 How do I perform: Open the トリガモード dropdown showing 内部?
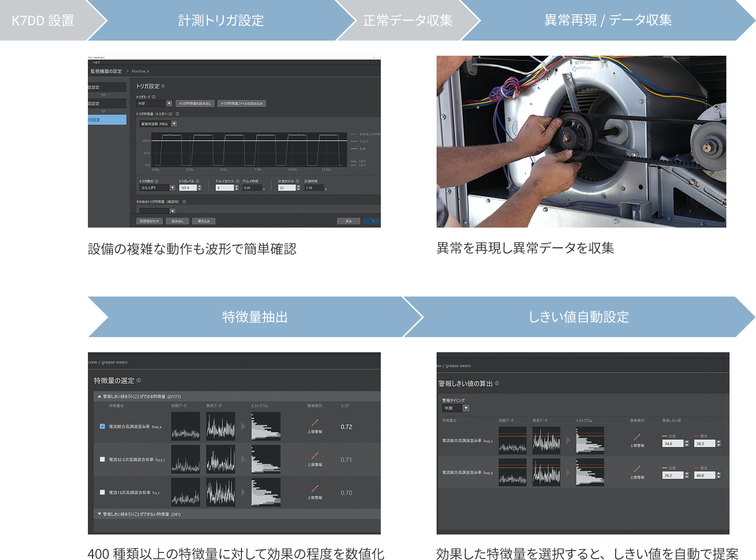tap(170, 103)
